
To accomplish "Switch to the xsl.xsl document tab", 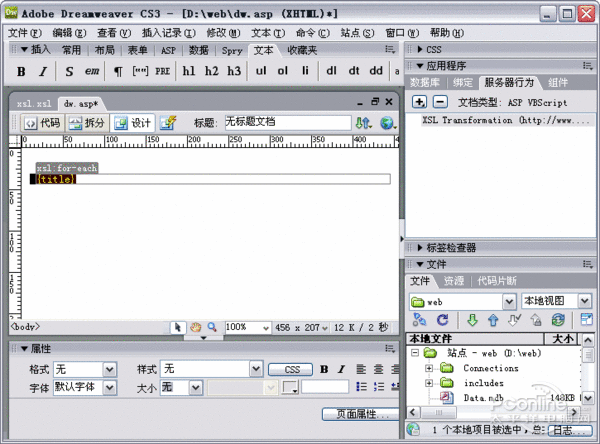I will tap(34, 103).
